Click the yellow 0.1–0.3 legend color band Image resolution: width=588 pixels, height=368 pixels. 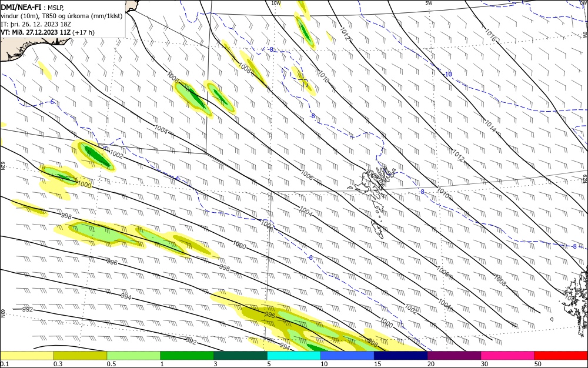(x=26, y=356)
